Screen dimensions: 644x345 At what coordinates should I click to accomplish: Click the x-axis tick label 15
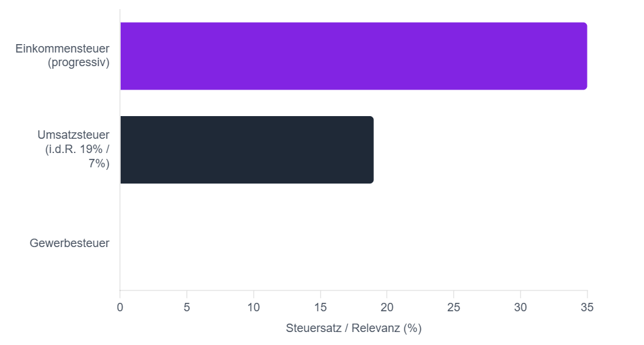[x=320, y=307]
